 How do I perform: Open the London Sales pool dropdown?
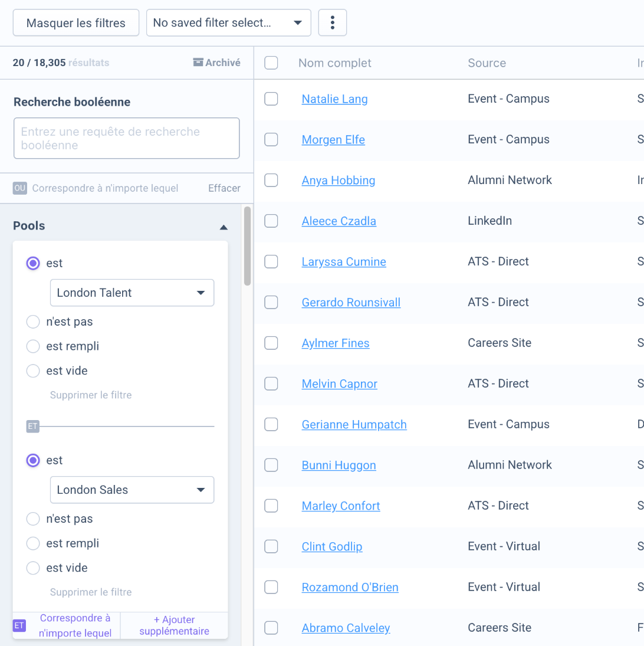coord(132,490)
